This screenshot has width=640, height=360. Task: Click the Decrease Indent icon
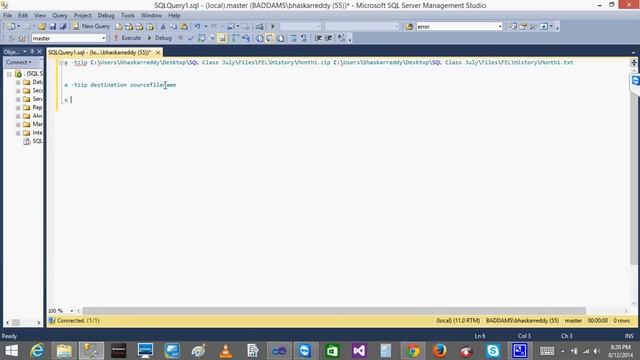(318, 38)
